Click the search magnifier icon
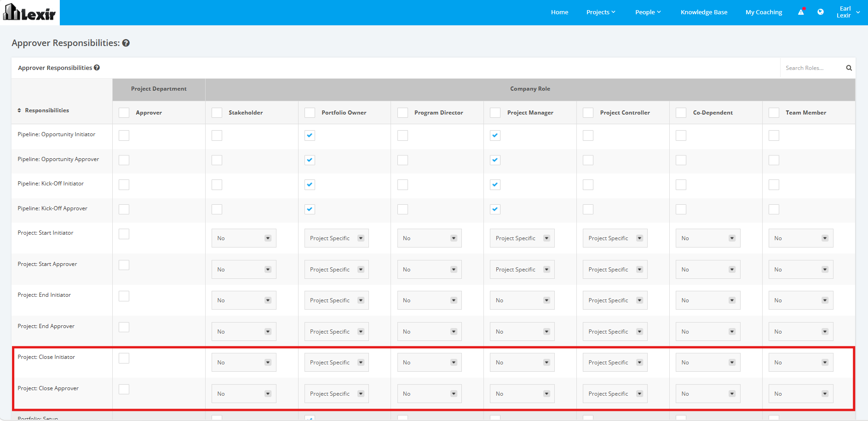Screen dimensions: 868x421 [849, 68]
